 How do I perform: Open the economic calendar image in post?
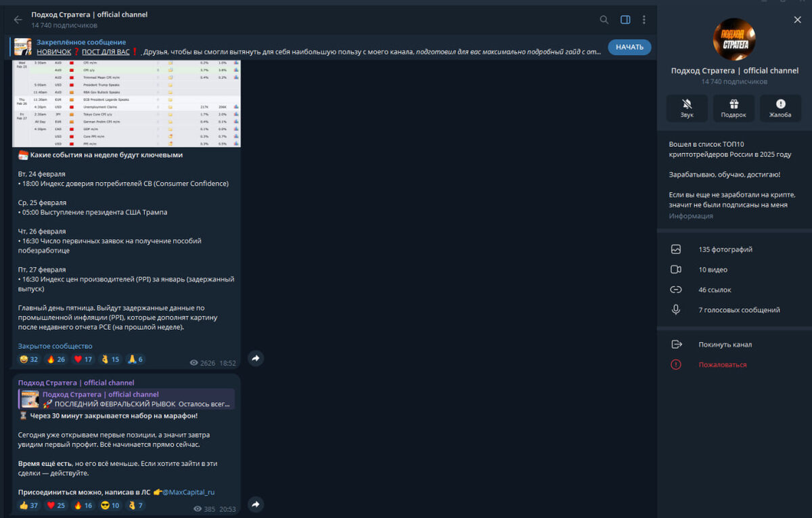pos(127,103)
